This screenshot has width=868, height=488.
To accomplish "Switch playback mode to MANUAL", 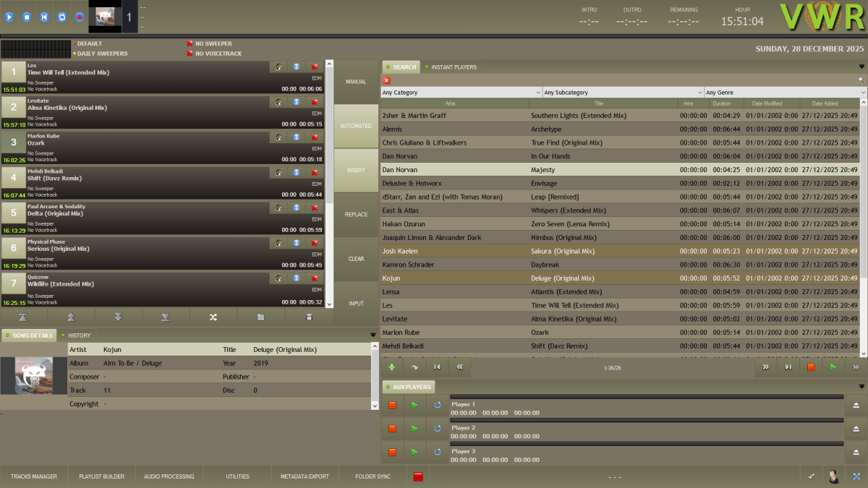I will coord(355,80).
